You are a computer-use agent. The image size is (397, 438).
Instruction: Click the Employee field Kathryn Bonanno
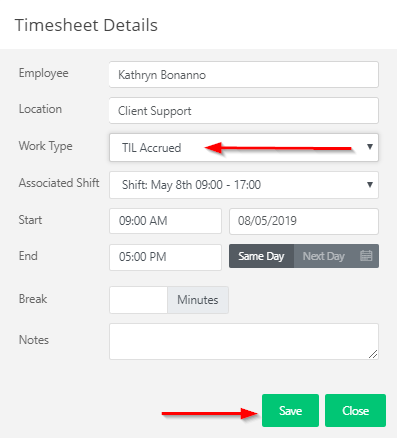[x=244, y=75]
